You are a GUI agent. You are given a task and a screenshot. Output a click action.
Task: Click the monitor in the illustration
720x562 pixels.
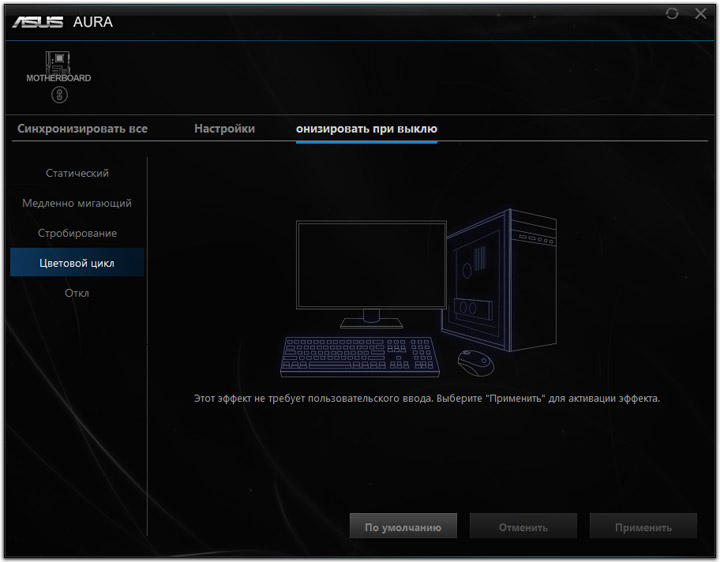pyautogui.click(x=371, y=274)
